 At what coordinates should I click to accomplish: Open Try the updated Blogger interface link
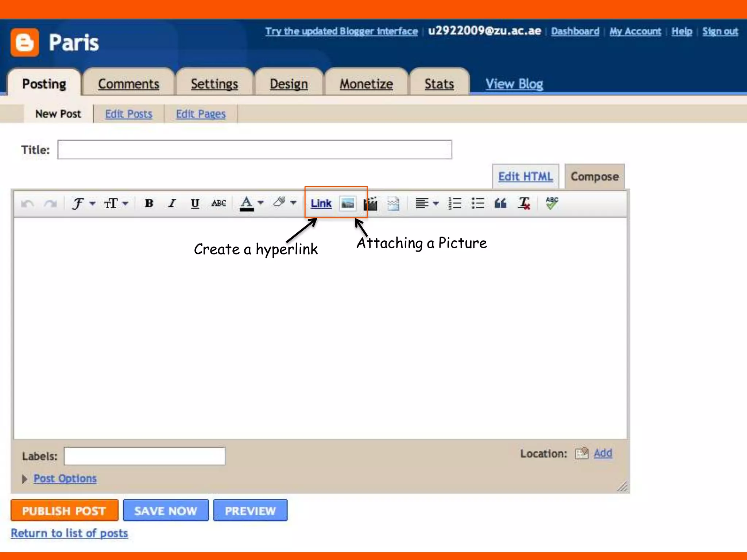tap(341, 31)
